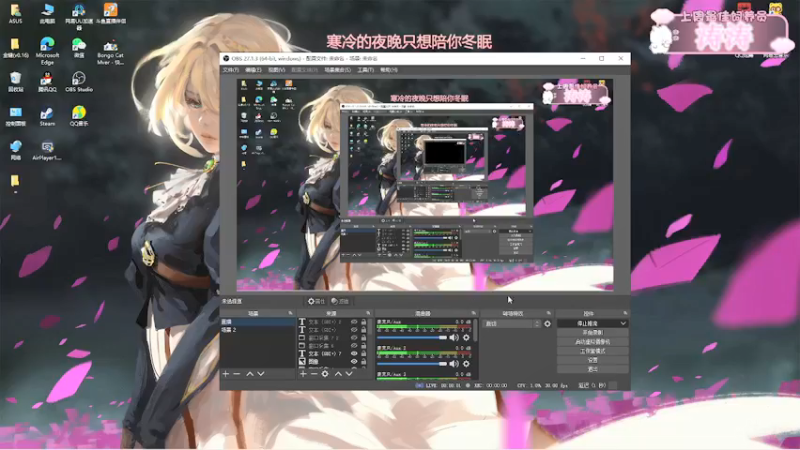Click the 停止推流 stop streaming button
Viewport: 800px width, 450px height.
point(587,323)
